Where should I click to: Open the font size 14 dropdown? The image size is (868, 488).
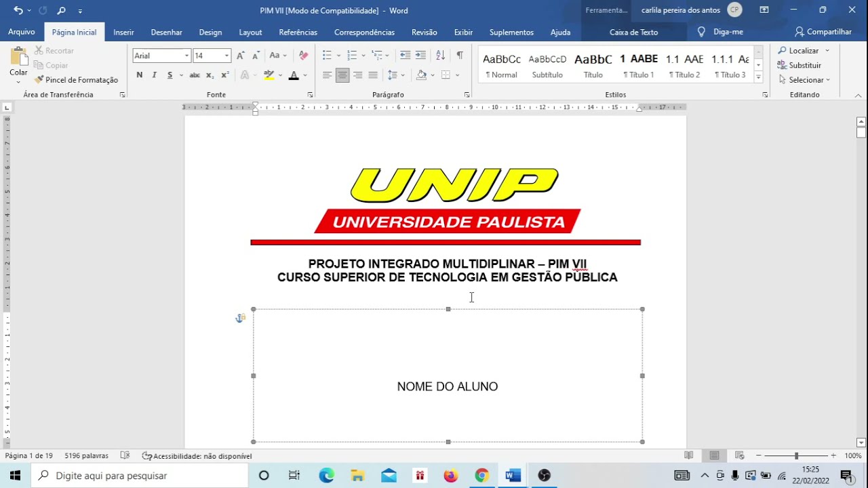pyautogui.click(x=226, y=56)
